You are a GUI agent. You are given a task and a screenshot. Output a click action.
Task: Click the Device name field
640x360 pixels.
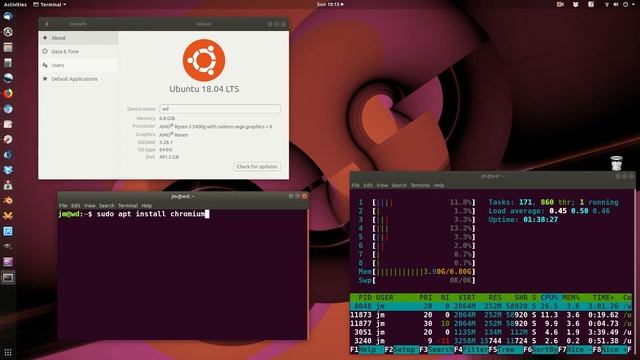[x=220, y=109]
